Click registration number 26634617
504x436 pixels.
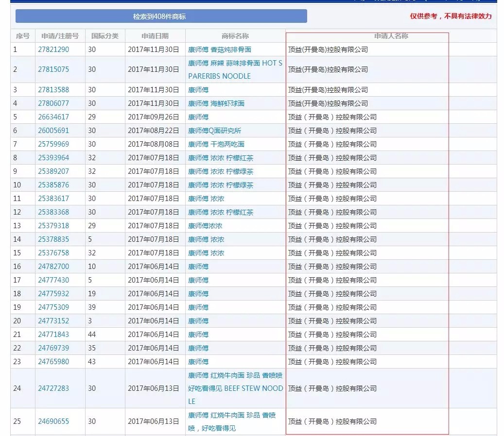[x=53, y=117]
